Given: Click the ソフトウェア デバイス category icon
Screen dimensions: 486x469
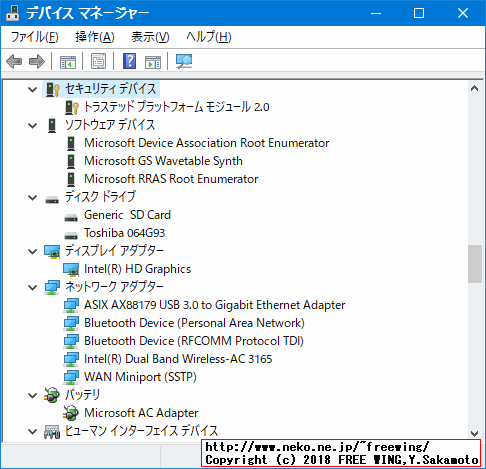Looking at the screenshot, I should pos(52,125).
